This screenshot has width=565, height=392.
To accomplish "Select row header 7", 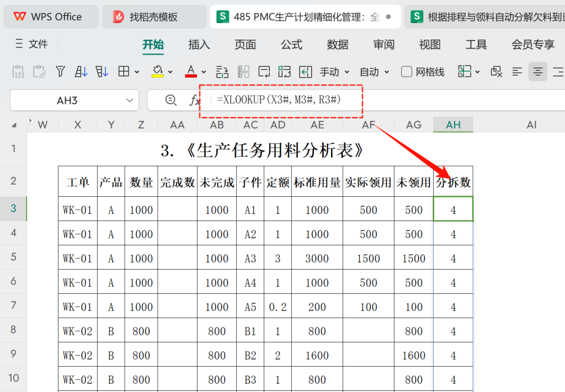I will pyautogui.click(x=13, y=305).
